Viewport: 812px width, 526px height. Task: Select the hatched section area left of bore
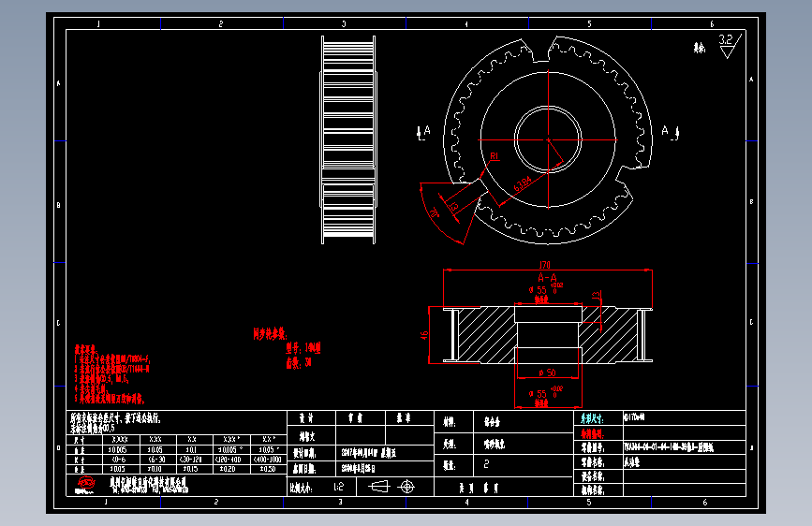(x=486, y=335)
